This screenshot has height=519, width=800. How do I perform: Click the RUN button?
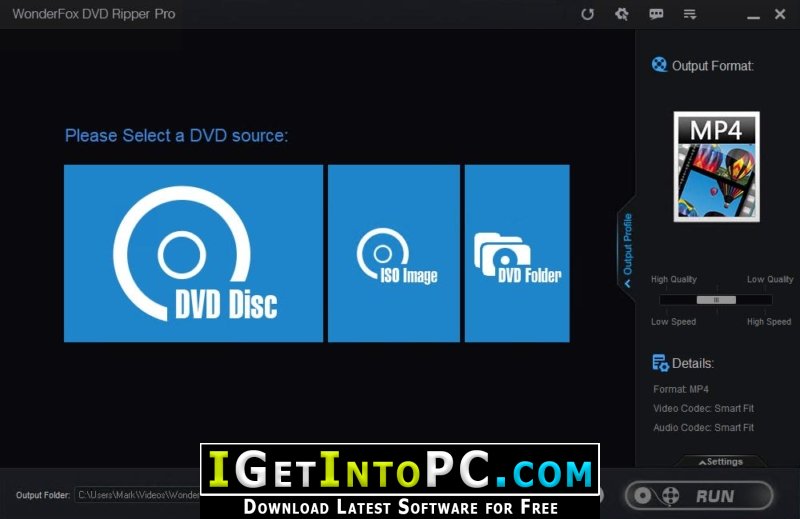[699, 495]
